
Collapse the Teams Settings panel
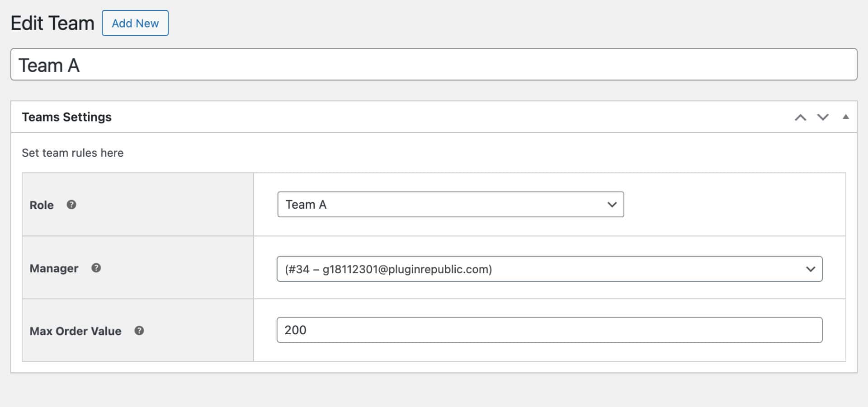pyautogui.click(x=845, y=117)
